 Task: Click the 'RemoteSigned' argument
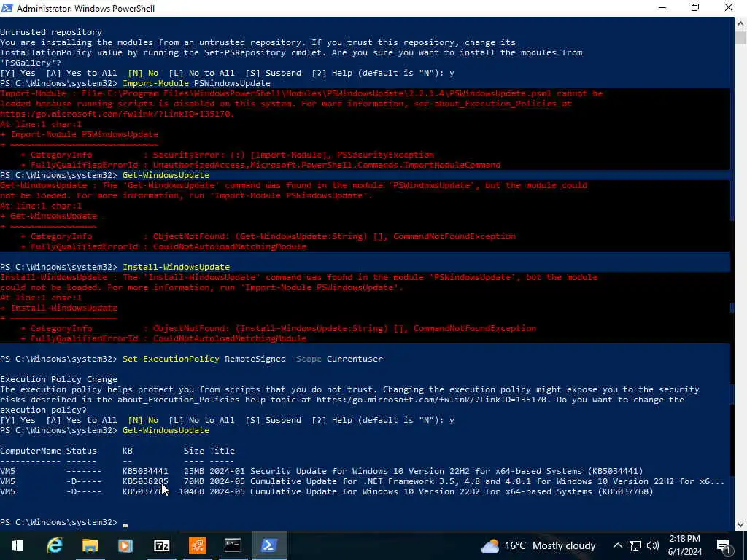(x=255, y=359)
